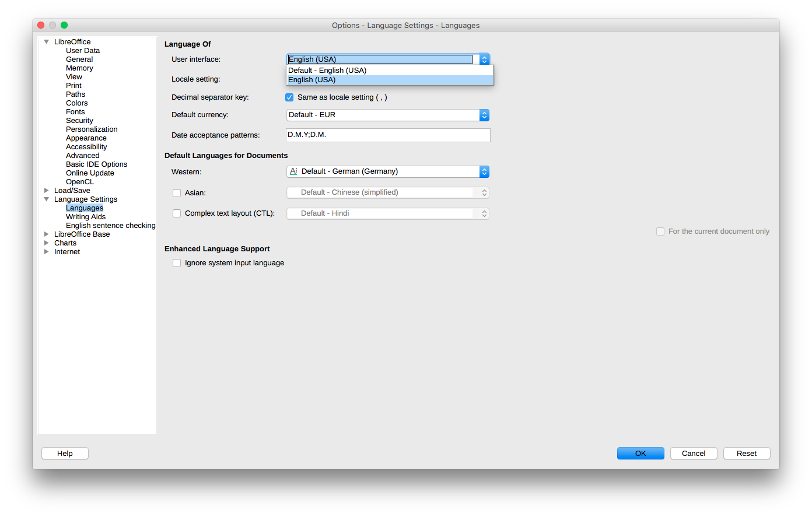Select Online Update in the tree
The height and width of the screenshot is (516, 812).
(90, 173)
